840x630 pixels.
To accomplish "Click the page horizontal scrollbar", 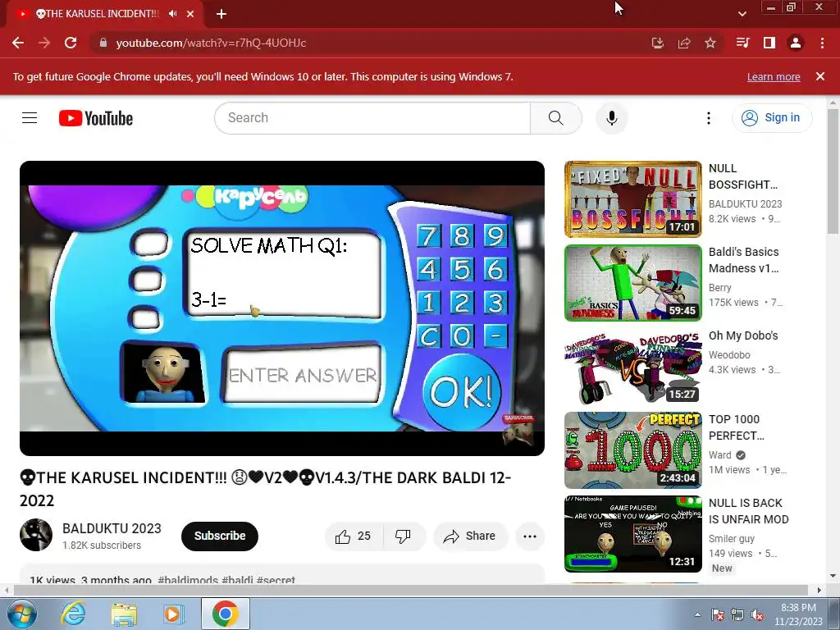I will click(x=410, y=590).
